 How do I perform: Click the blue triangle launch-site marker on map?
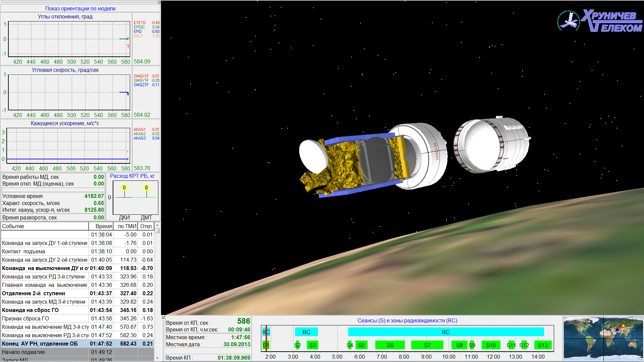pos(617,329)
